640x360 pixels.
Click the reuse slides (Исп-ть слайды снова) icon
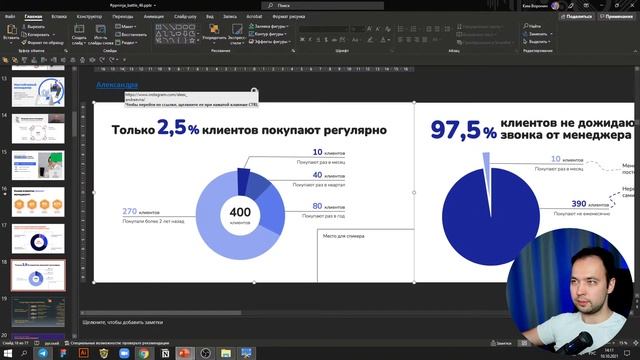pyautogui.click(x=100, y=29)
